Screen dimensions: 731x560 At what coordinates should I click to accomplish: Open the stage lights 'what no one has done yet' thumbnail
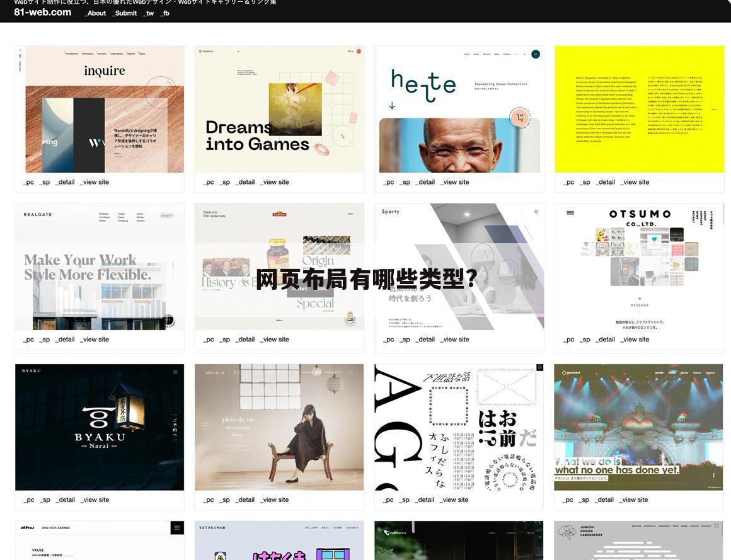point(639,427)
